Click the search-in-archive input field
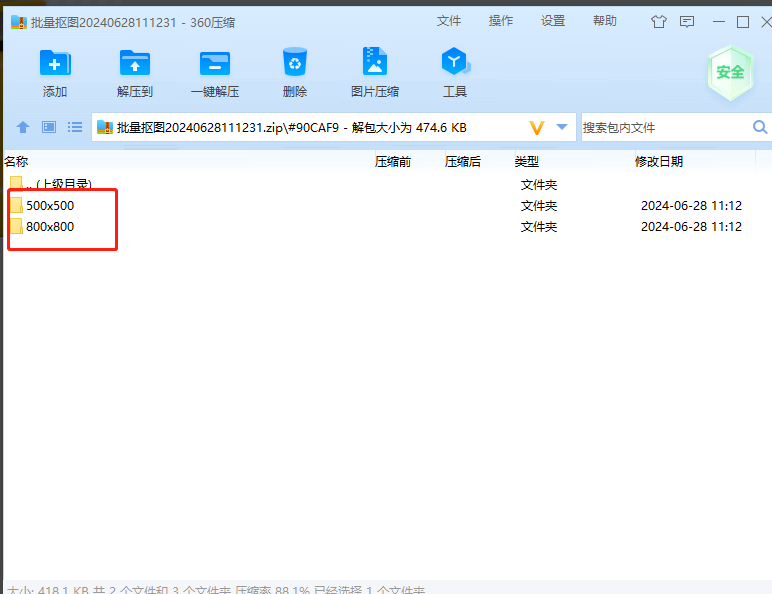The height and width of the screenshot is (594, 772). 665,128
